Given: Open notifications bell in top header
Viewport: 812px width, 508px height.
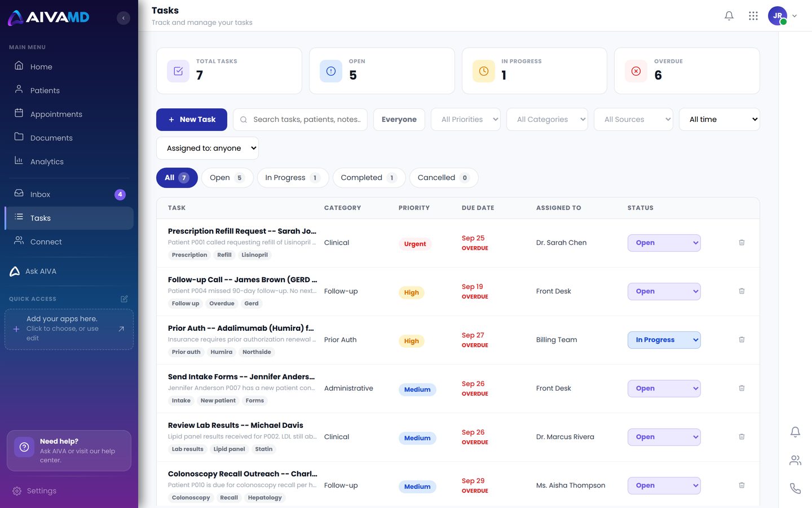Looking at the screenshot, I should point(729,16).
